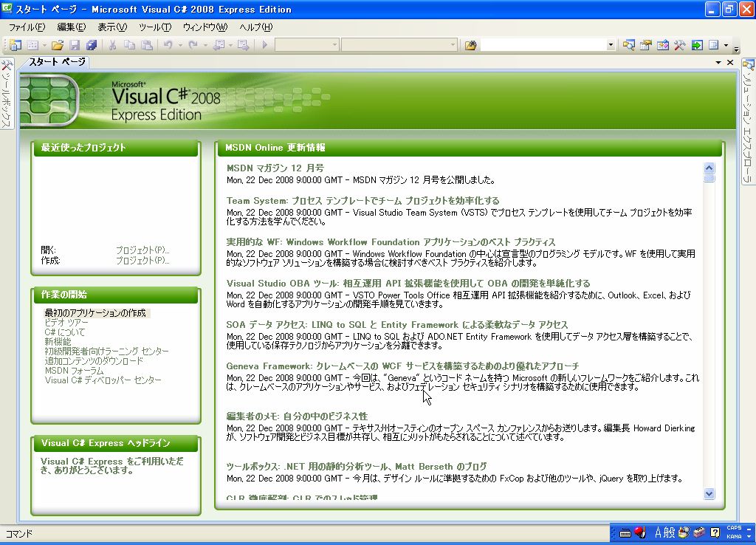Click the Object Browser toolbar icon

coord(663,45)
